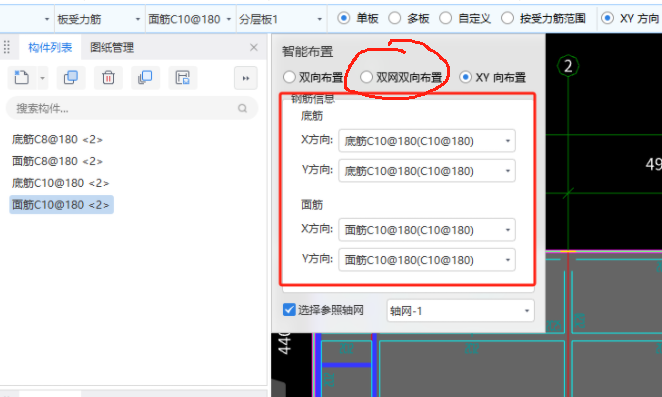Select the XY 方向 radio button
The width and height of the screenshot is (662, 397).
coord(607,18)
